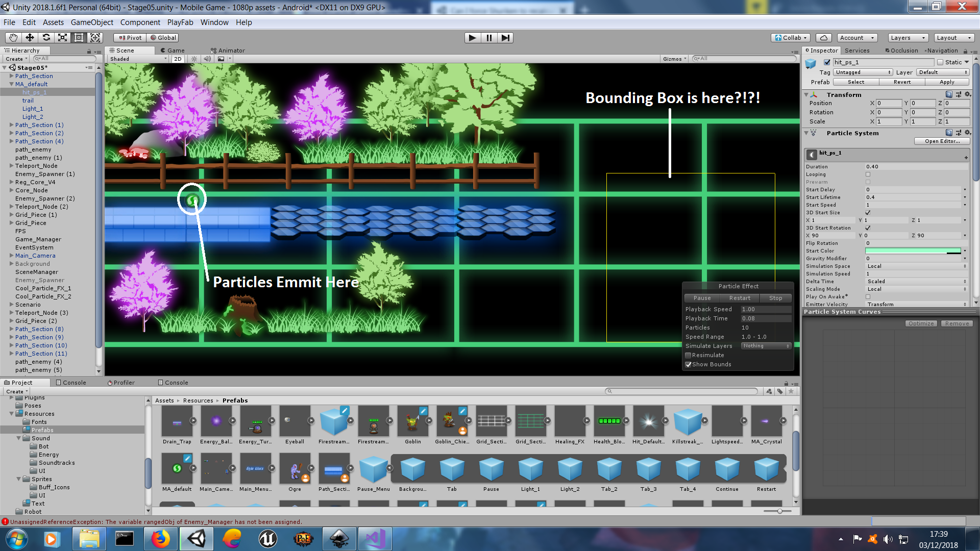Toggle the Static checkbox
980x551 pixels.
[x=940, y=62]
